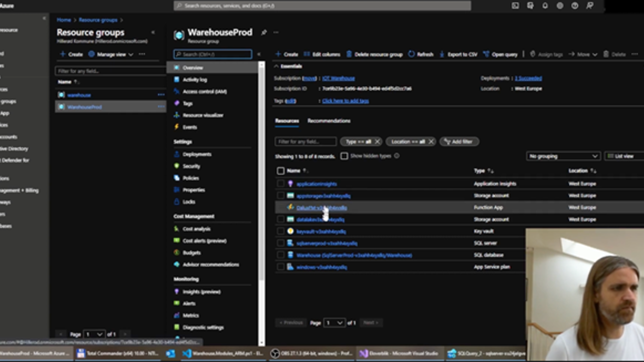Open Budgets menu item
644x362 pixels.
click(x=192, y=253)
